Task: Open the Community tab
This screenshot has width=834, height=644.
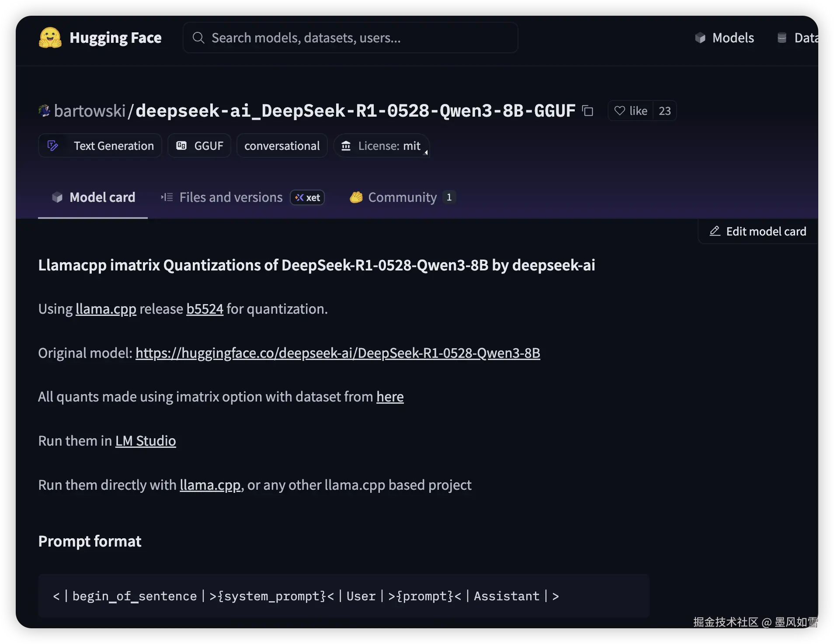Action: [402, 197]
